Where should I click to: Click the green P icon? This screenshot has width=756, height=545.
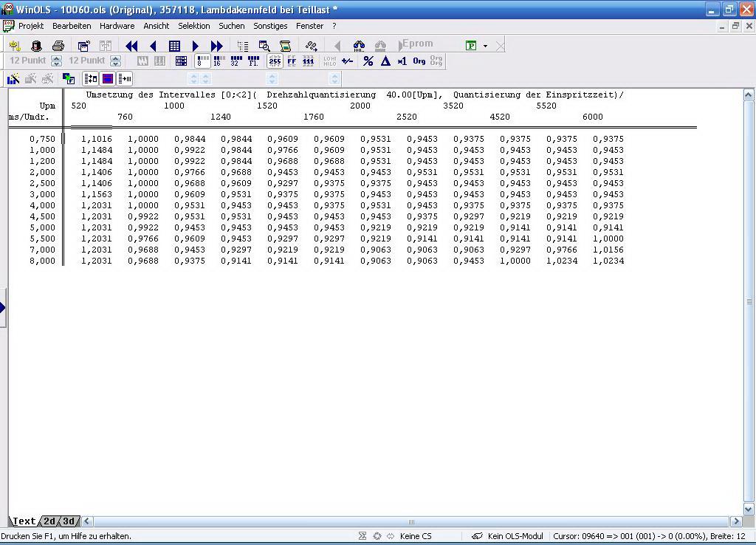(x=471, y=46)
